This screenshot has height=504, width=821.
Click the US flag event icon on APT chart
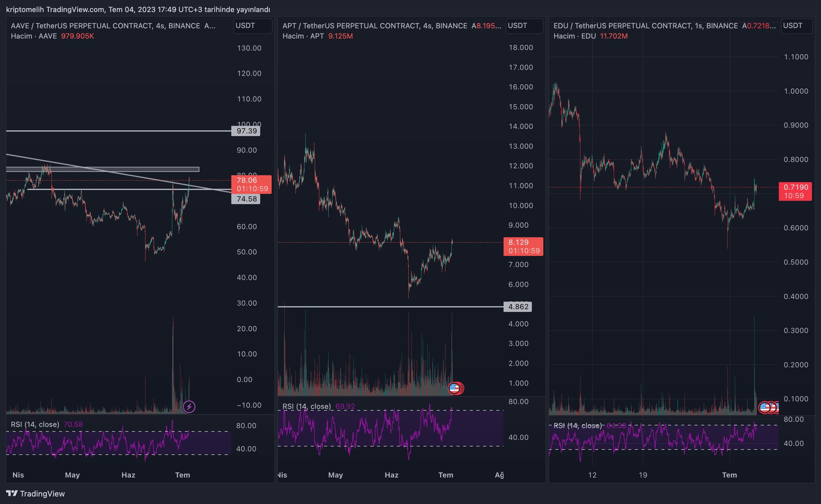(454, 388)
